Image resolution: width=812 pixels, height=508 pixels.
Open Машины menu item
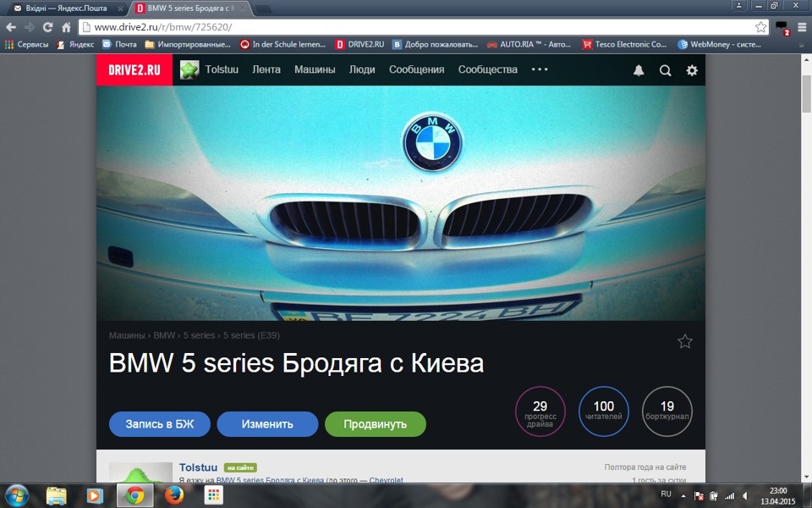(x=315, y=69)
